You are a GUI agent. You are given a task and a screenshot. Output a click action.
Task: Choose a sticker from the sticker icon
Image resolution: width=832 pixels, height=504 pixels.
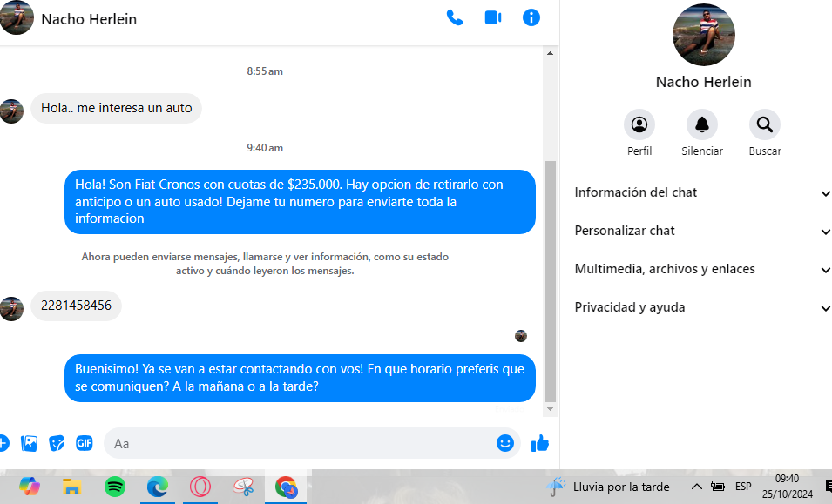pyautogui.click(x=57, y=443)
